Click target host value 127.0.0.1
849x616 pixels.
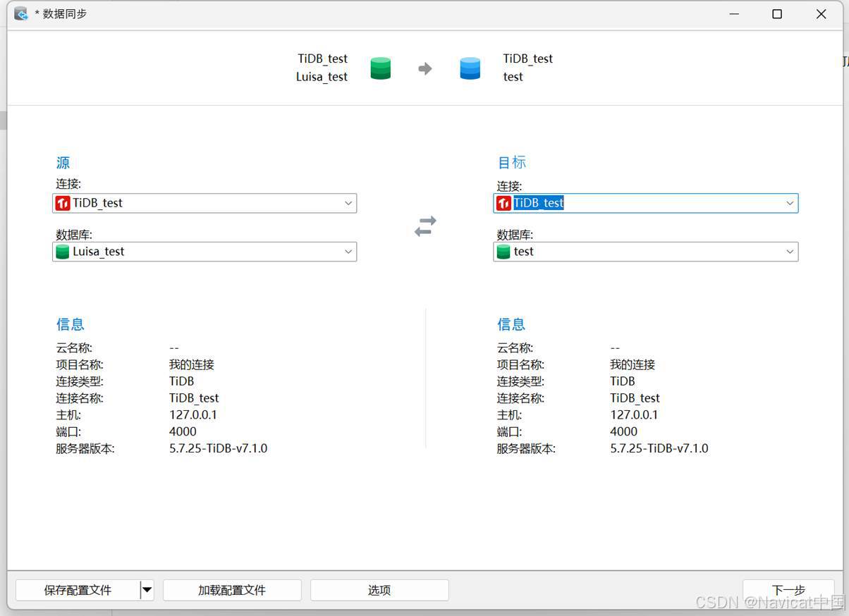tap(634, 415)
